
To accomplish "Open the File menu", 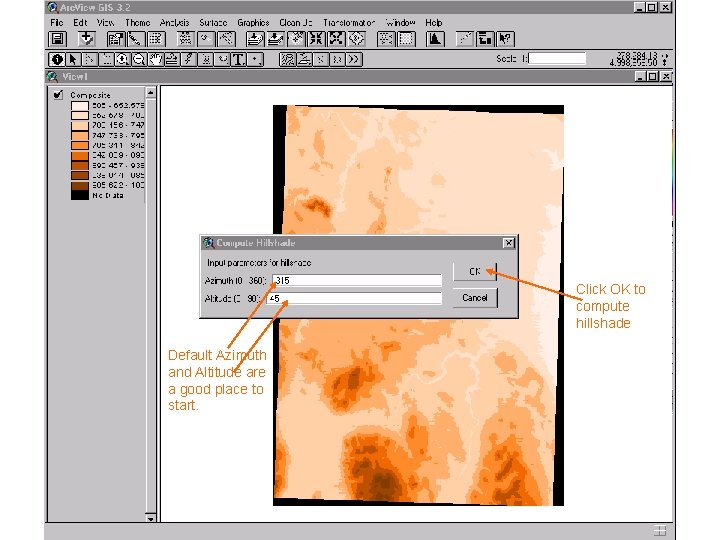I will point(57,22).
